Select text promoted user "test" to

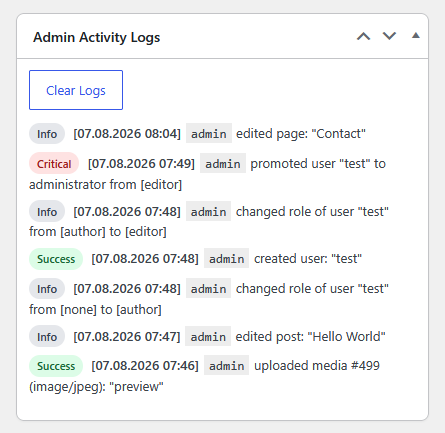[318, 164]
